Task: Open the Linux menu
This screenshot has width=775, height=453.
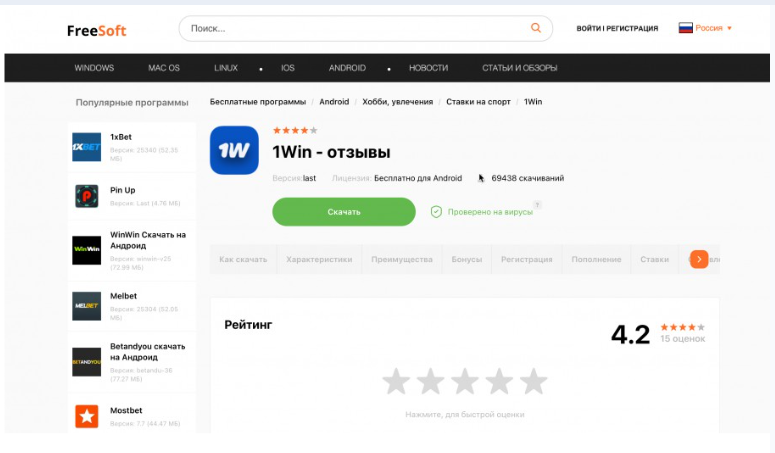Action: (226, 68)
